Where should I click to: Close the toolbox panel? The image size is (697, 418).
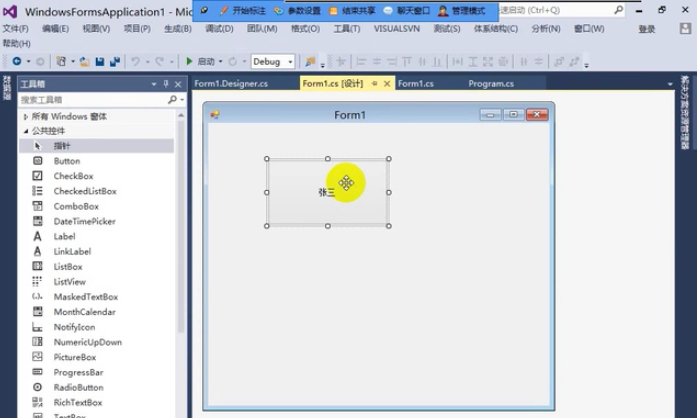(178, 84)
